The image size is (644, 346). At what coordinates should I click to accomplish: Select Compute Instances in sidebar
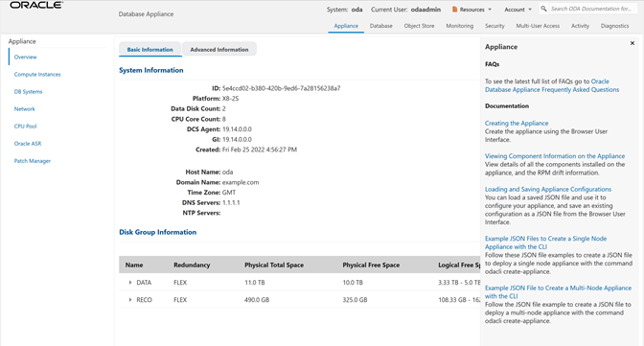(37, 75)
